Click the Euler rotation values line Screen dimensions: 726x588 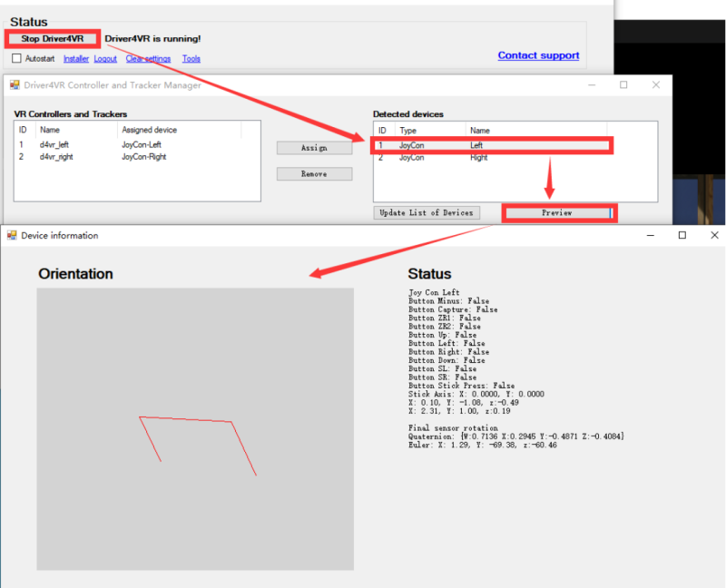pyautogui.click(x=483, y=446)
